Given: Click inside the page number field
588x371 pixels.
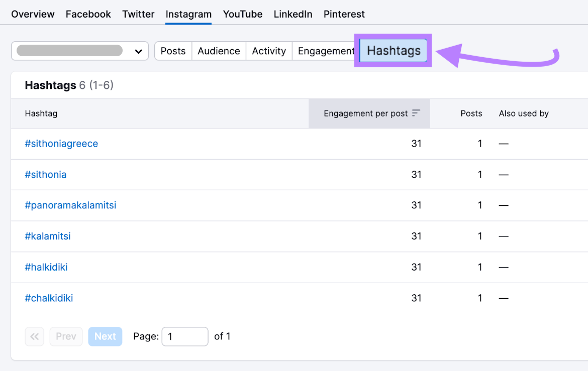Looking at the screenshot, I should (185, 336).
